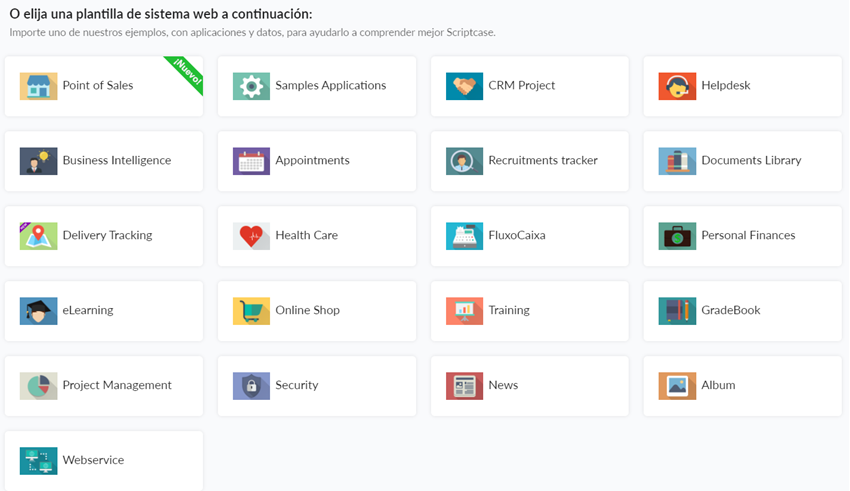
Task: Click the Online Shop cart icon
Action: point(251,311)
